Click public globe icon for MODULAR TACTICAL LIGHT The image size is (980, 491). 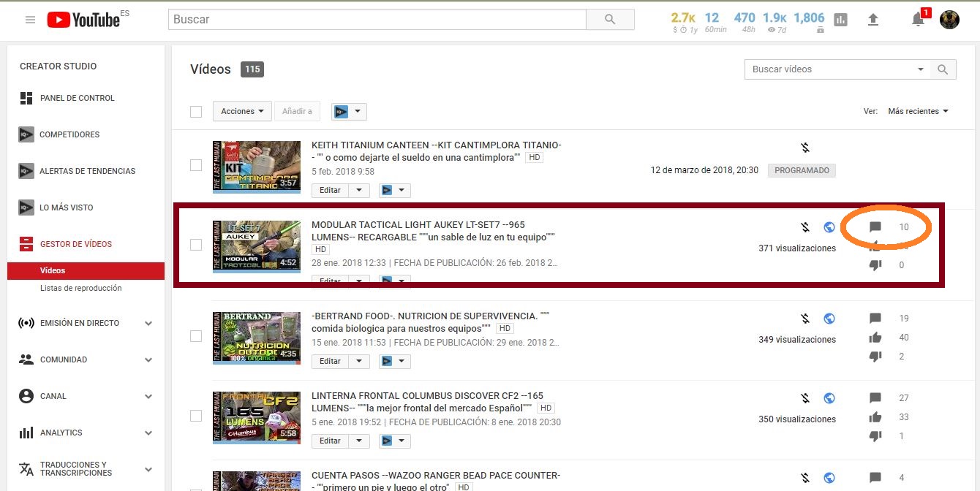[829, 227]
